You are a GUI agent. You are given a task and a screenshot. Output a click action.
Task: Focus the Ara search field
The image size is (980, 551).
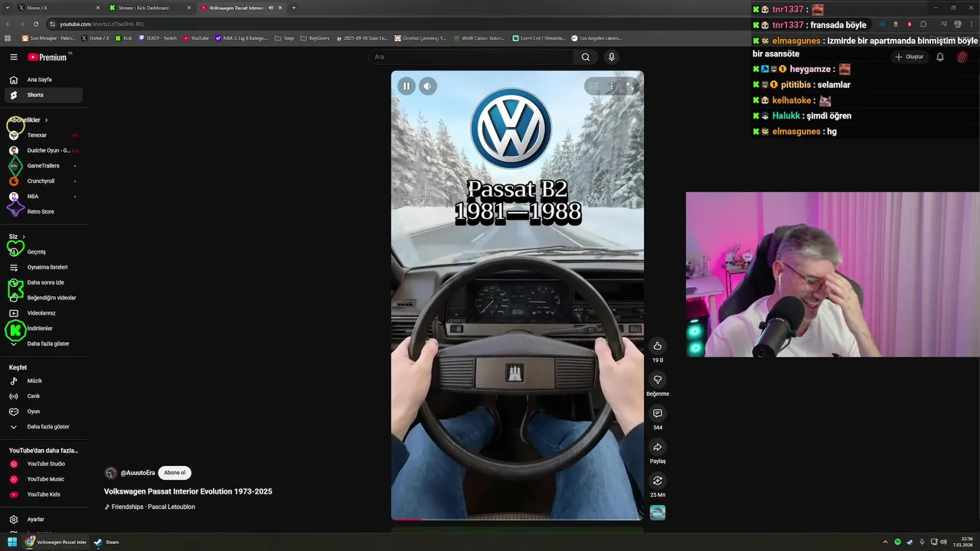(x=471, y=57)
